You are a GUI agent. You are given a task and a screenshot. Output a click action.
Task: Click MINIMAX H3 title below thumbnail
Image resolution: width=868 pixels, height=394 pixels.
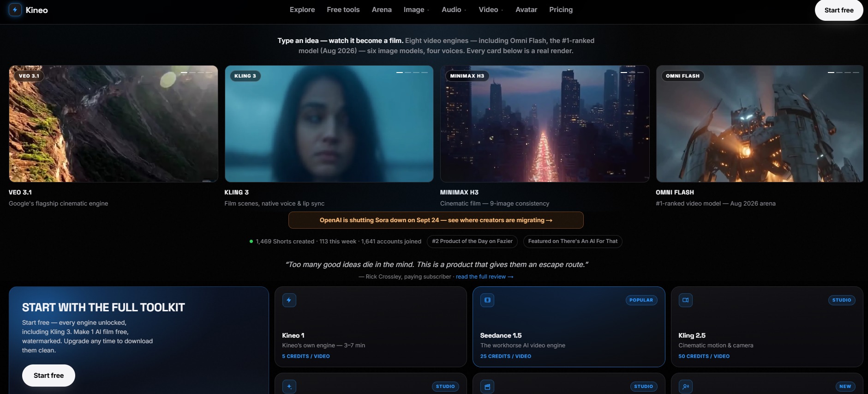[x=459, y=192]
